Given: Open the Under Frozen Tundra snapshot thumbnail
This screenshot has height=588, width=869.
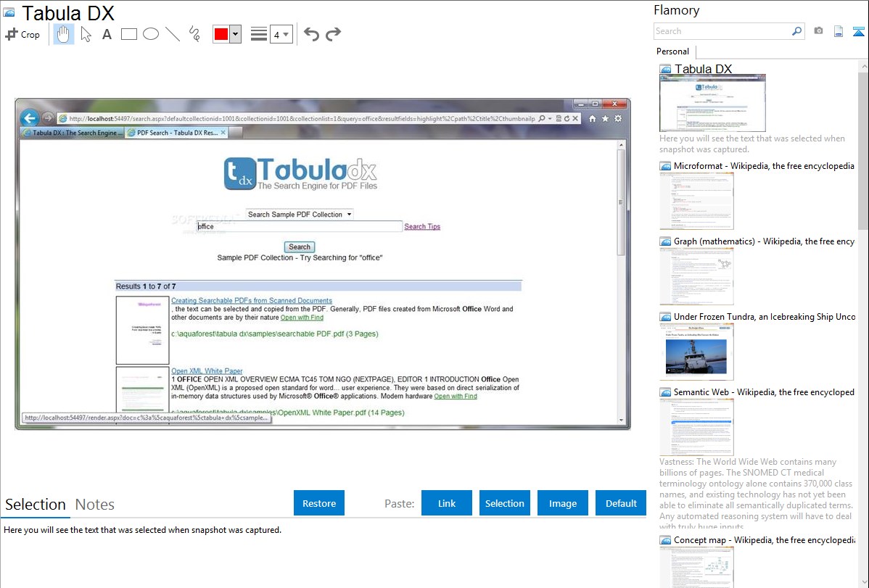Looking at the screenshot, I should (x=696, y=352).
